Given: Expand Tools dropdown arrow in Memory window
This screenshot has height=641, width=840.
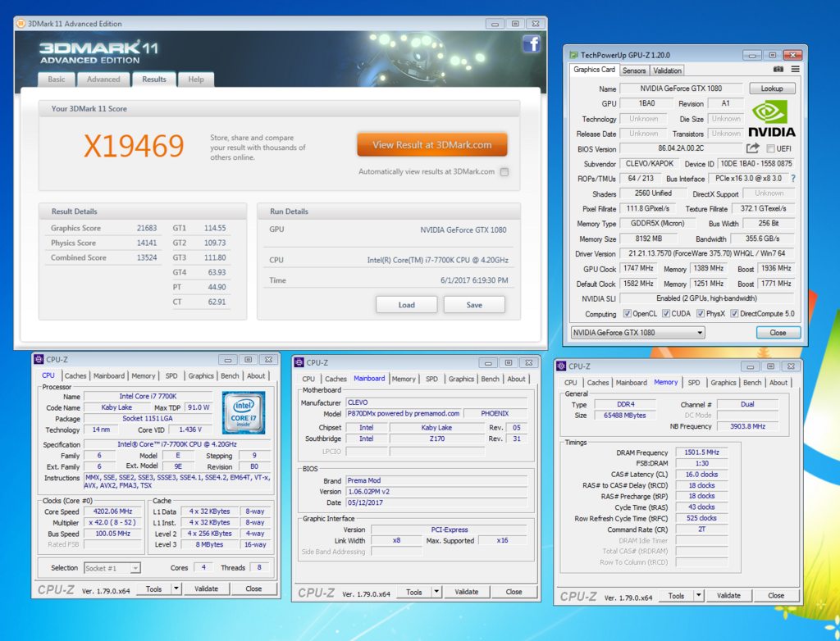Looking at the screenshot, I should 698,595.
